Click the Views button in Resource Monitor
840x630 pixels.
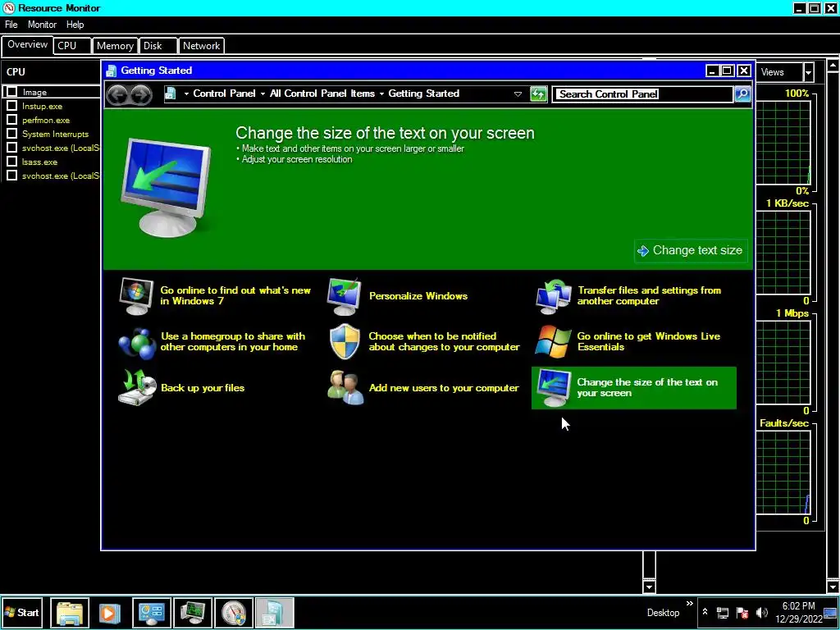pyautogui.click(x=780, y=72)
